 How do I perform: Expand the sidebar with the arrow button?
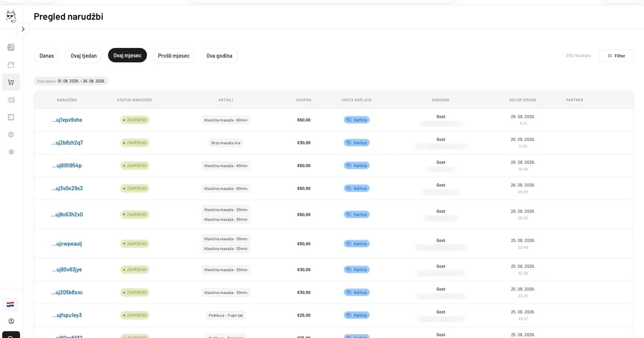[23, 29]
